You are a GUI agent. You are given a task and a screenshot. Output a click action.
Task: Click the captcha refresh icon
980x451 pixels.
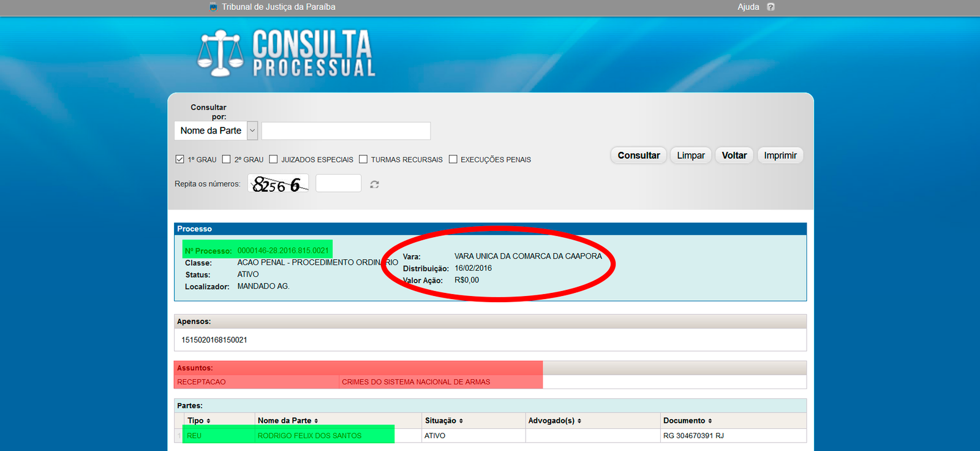[x=374, y=184]
